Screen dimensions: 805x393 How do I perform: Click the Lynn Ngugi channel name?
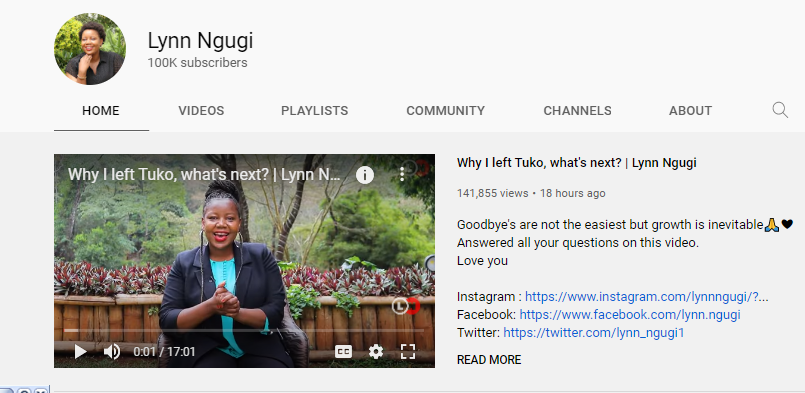point(200,41)
